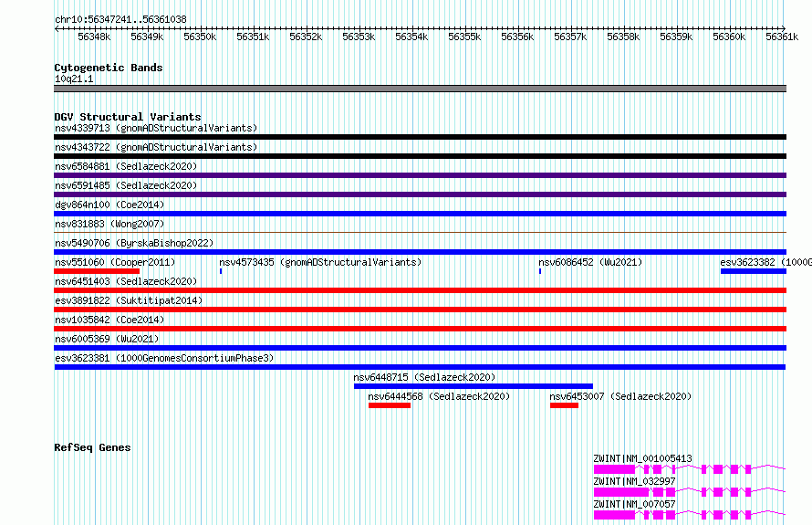
Task: Select the red esv3891822 variant bar
Action: coord(421,310)
